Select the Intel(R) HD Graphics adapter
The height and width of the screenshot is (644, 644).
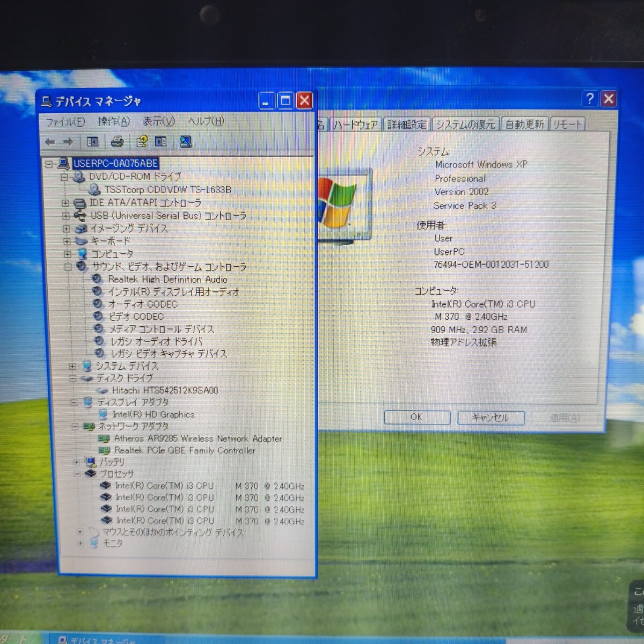(x=153, y=414)
